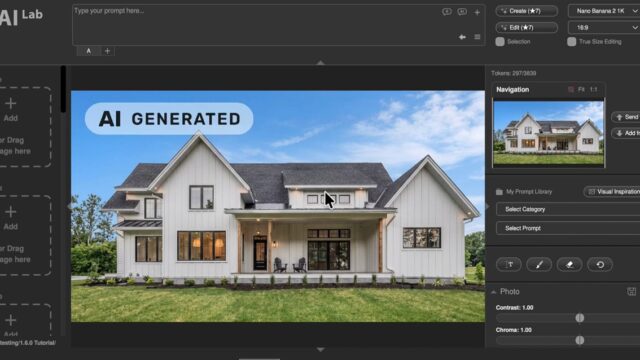Screen dimensions: 640x360
Task: Open the Select Prompt dropdown
Action: tap(568, 228)
